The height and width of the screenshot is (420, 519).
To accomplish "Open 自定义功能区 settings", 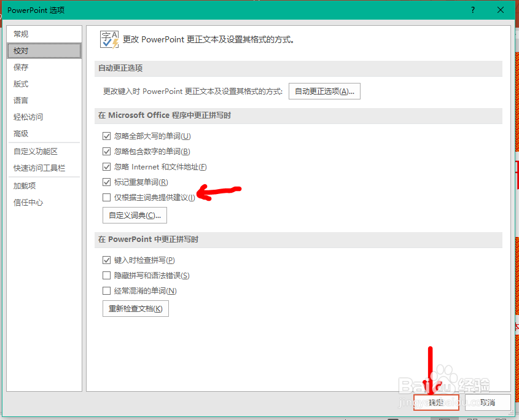I will 44,151.
